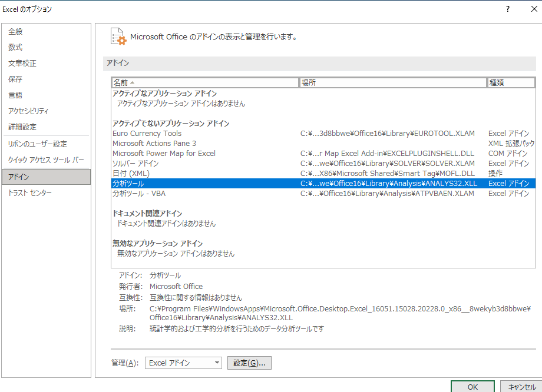Select the ソルバー アドイン row
542x392 pixels.
(x=323, y=164)
